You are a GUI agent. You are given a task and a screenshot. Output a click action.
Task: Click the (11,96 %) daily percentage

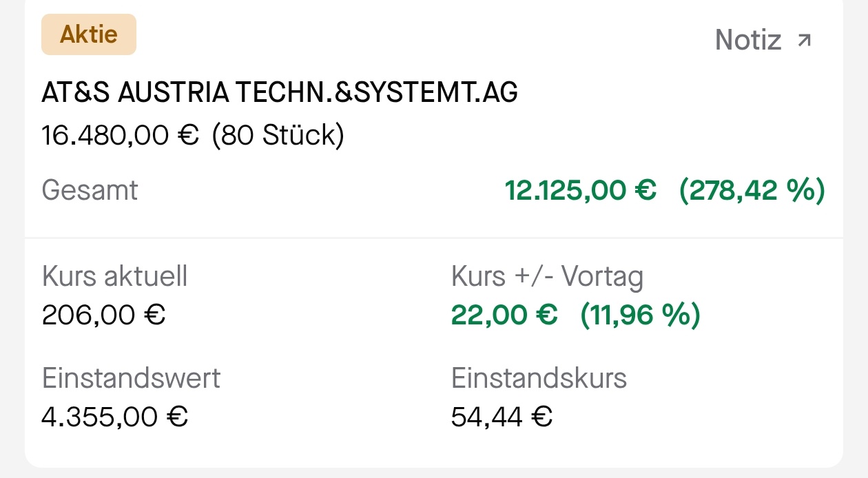tap(640, 315)
